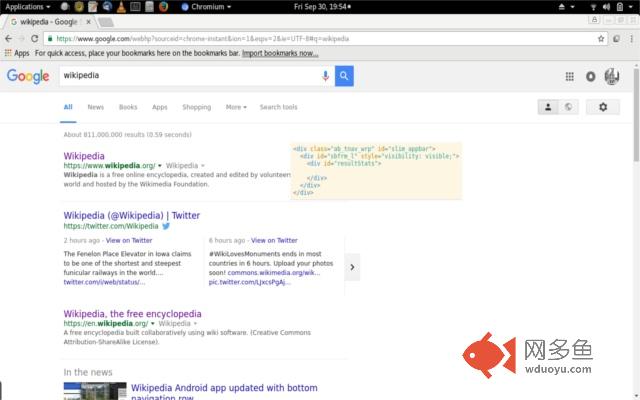Click View on Twitter for the 2 hours ago tweet

(129, 240)
